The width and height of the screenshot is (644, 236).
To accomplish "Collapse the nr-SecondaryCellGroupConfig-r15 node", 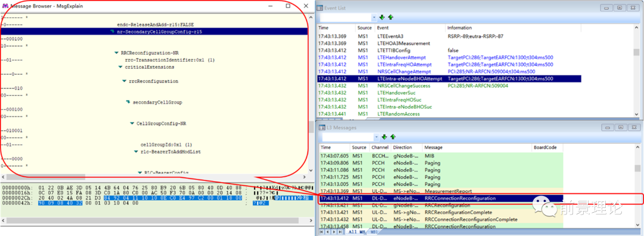I will coord(113,31).
